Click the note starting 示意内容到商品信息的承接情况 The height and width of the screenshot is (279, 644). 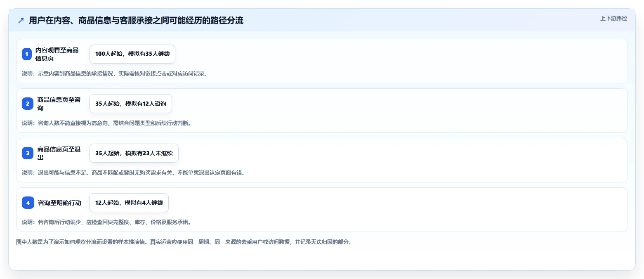[114, 73]
